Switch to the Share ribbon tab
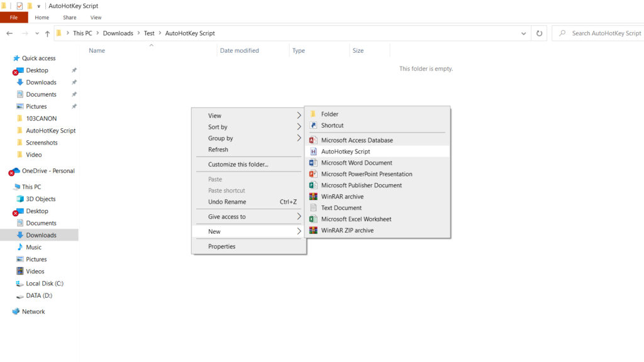Image resolution: width=644 pixels, height=362 pixels. (x=70, y=18)
